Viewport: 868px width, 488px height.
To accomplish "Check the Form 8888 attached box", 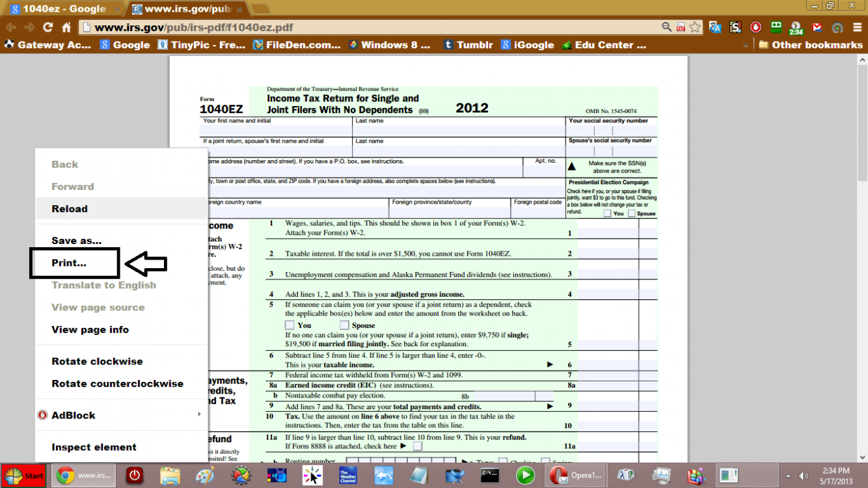I will click(417, 446).
